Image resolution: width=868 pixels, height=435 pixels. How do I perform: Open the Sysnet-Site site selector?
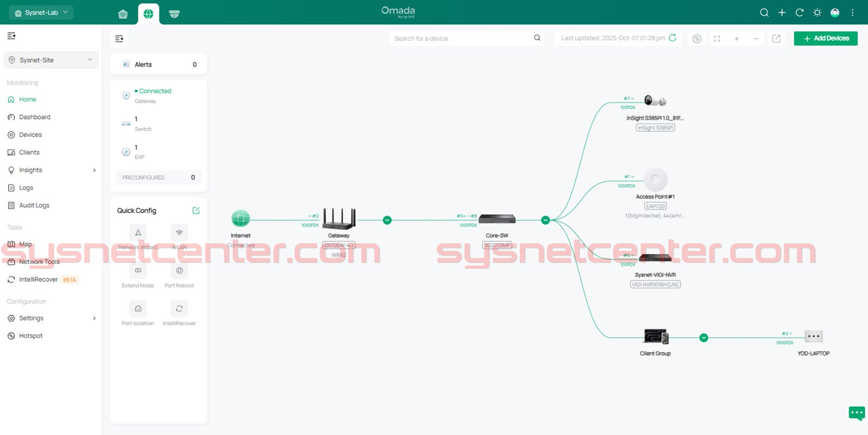pyautogui.click(x=51, y=60)
